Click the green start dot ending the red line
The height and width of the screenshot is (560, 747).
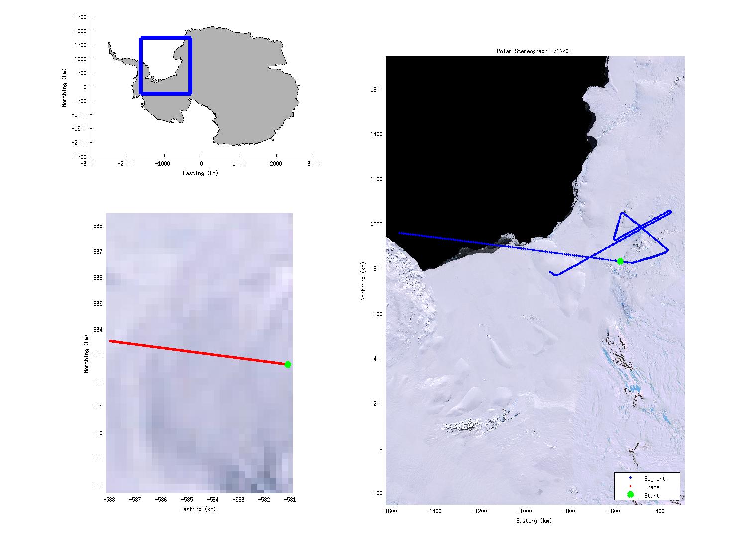click(x=288, y=364)
